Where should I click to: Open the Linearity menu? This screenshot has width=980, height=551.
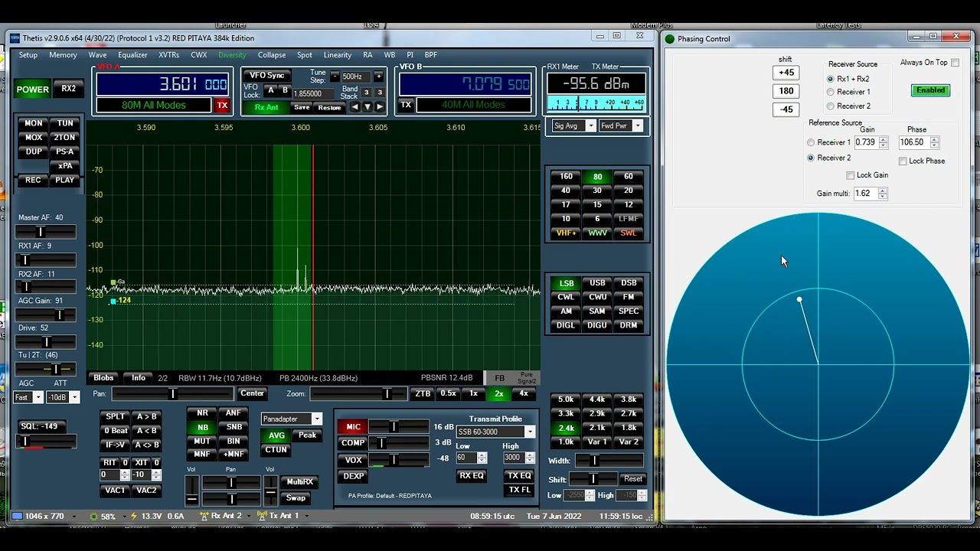click(338, 55)
